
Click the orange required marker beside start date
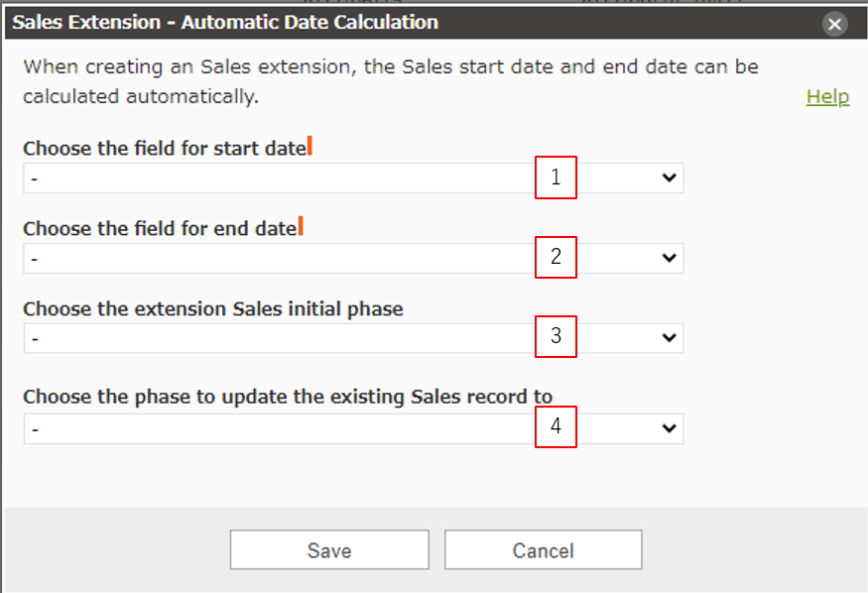tap(310, 148)
